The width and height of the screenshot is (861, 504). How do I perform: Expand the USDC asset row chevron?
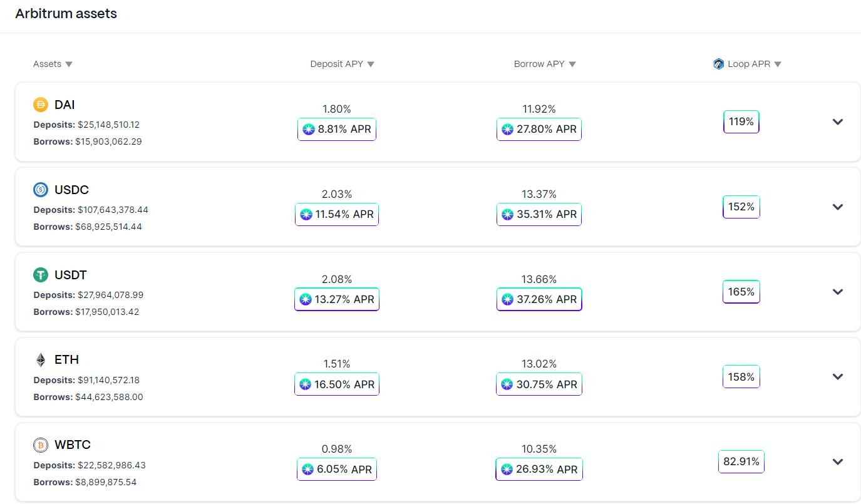838,207
